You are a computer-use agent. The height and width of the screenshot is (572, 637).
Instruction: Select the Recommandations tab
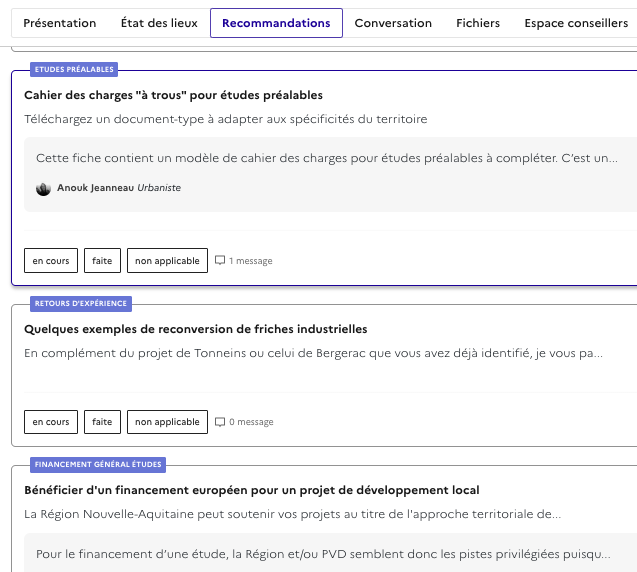coord(276,23)
